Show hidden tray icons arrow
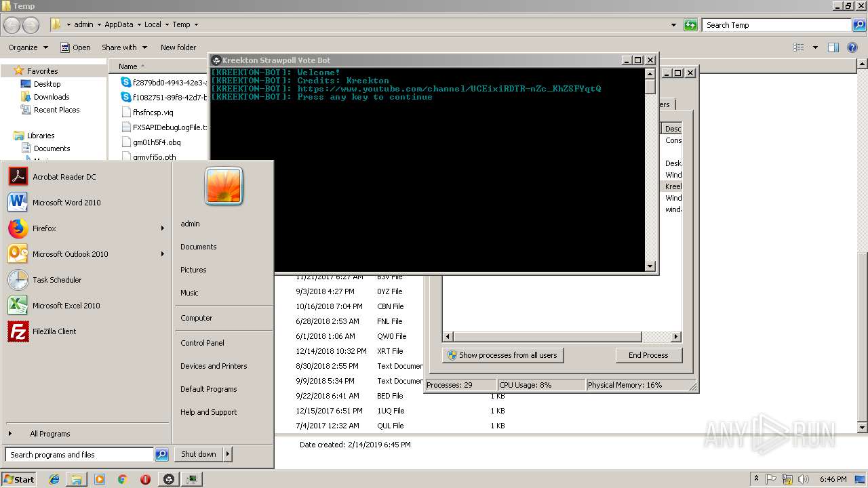868x488 pixels. tap(756, 479)
